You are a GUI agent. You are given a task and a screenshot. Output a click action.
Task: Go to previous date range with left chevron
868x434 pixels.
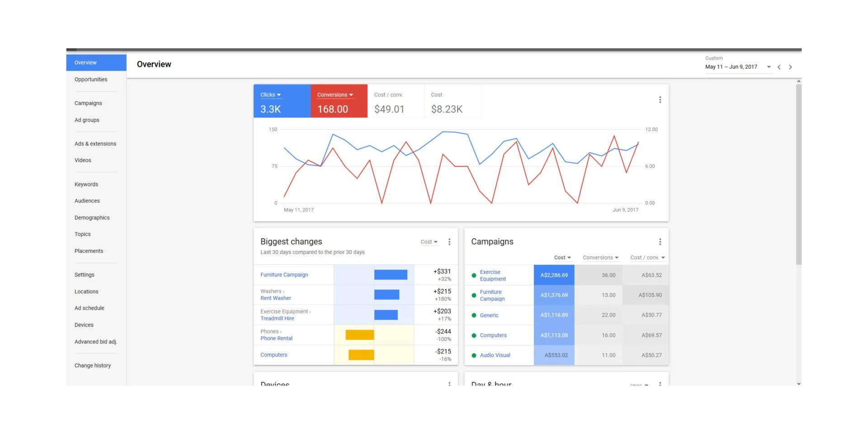click(779, 66)
